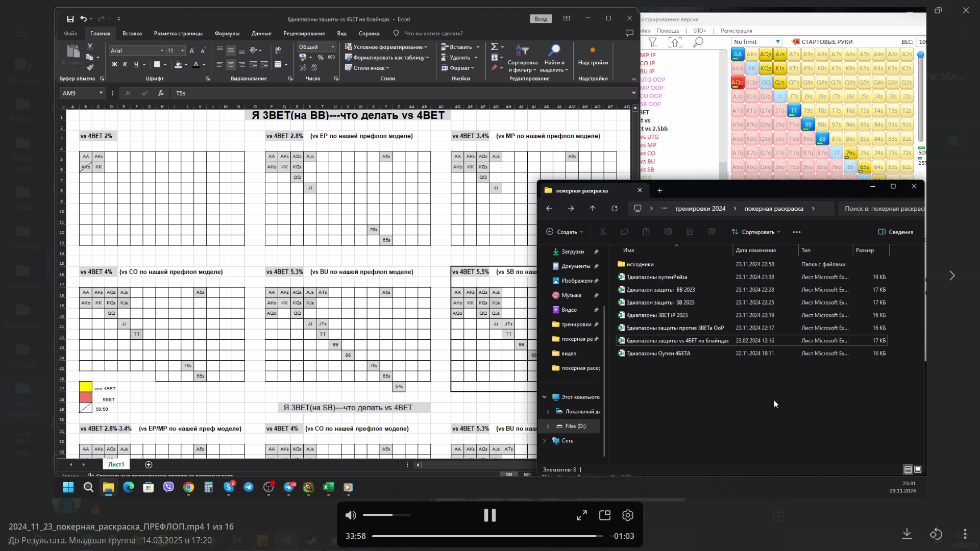The width and height of the screenshot is (980, 551).
Task: Open Найти и выделить search tool
Action: (x=554, y=58)
